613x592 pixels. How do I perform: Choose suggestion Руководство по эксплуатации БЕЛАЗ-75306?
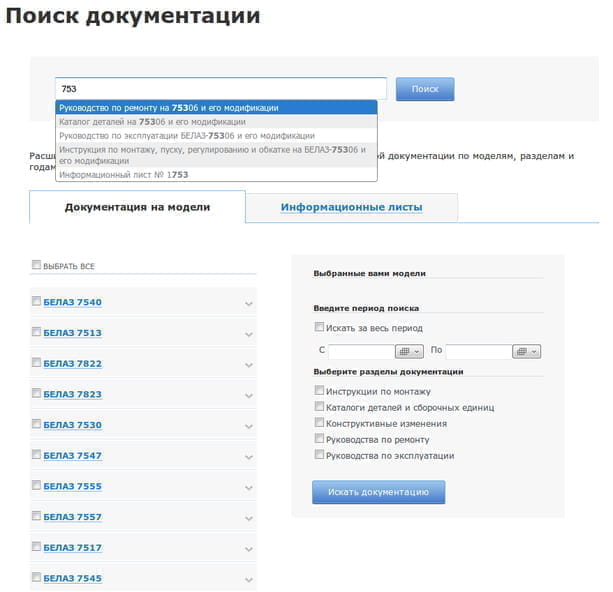(216, 136)
